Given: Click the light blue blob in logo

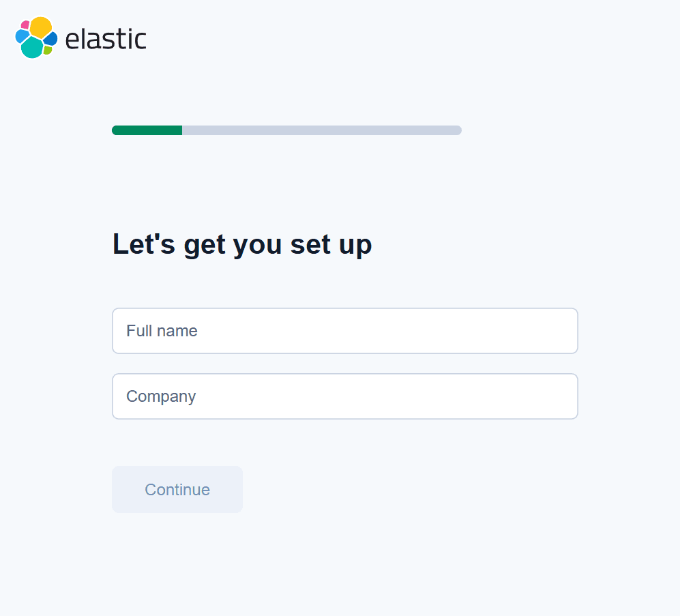Looking at the screenshot, I should 21,35.
